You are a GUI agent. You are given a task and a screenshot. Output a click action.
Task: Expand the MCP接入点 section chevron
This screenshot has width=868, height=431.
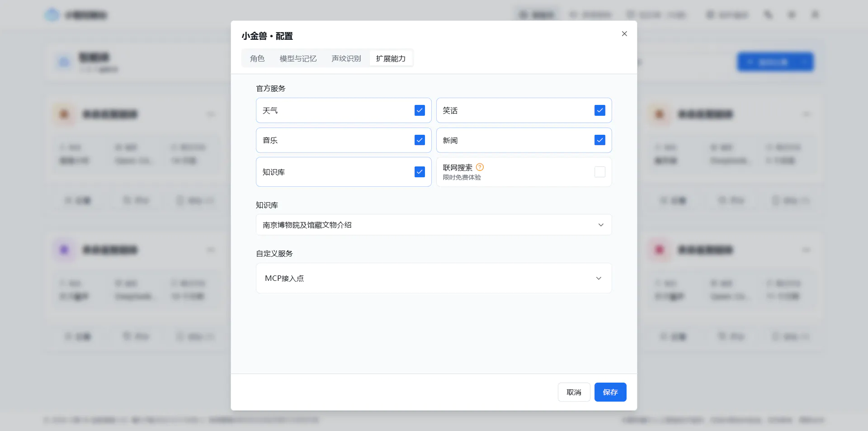click(x=599, y=278)
